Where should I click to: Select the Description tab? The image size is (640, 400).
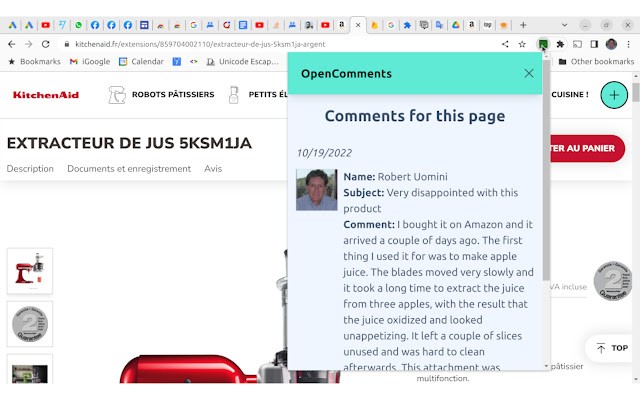coord(30,169)
